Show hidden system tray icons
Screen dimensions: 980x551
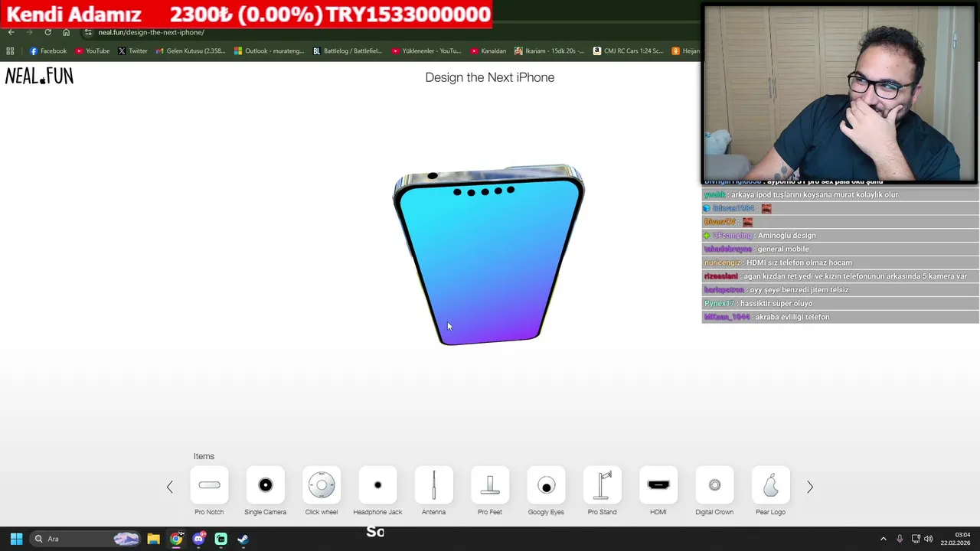883,539
